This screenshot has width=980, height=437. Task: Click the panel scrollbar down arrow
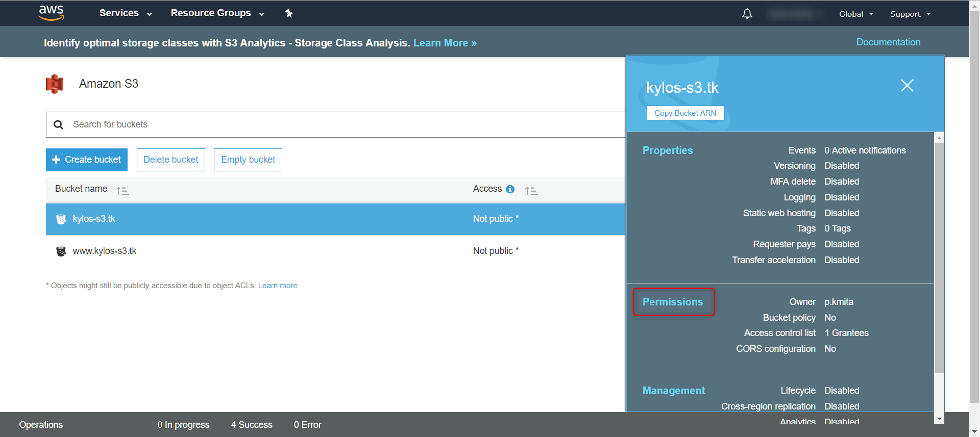pyautogui.click(x=939, y=419)
